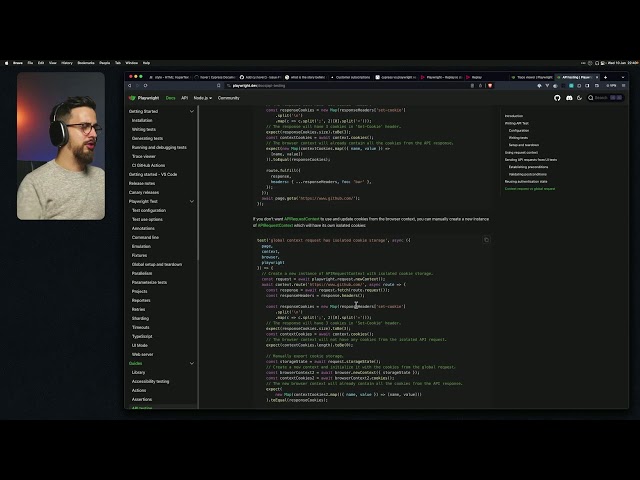
Task: Open the Web server page
Action: coord(142,354)
